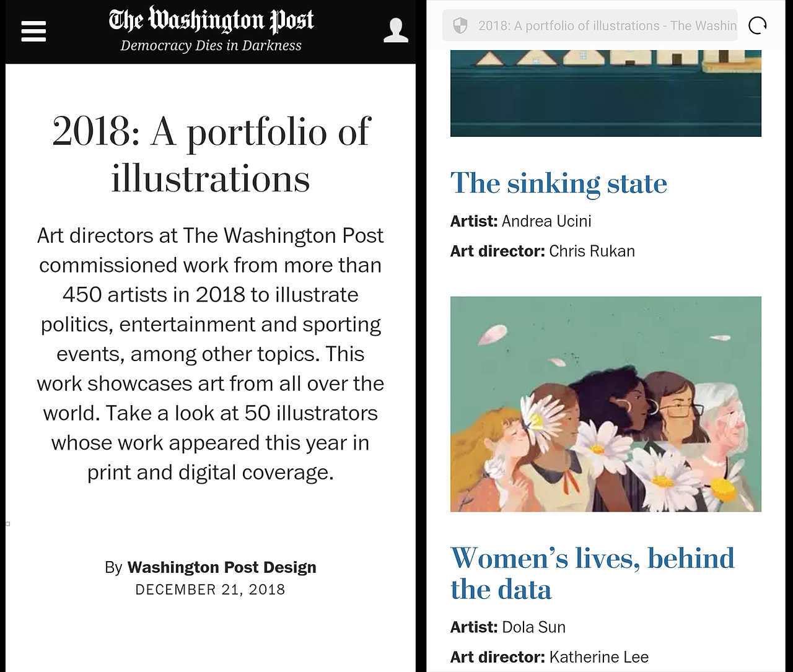
Task: Click the "2018: A portfolio of illustrations" headline
Action: (211, 155)
